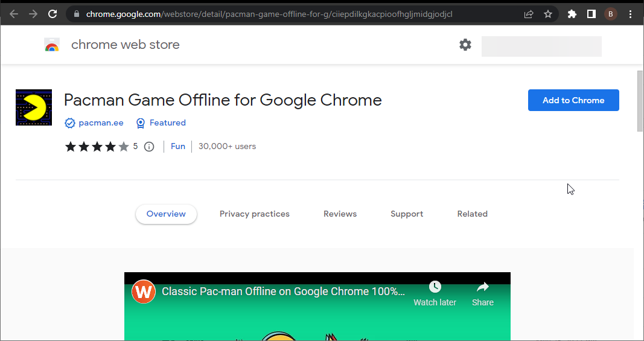The width and height of the screenshot is (644, 341).
Task: Open Chrome three-dot menu
Action: [x=631, y=14]
